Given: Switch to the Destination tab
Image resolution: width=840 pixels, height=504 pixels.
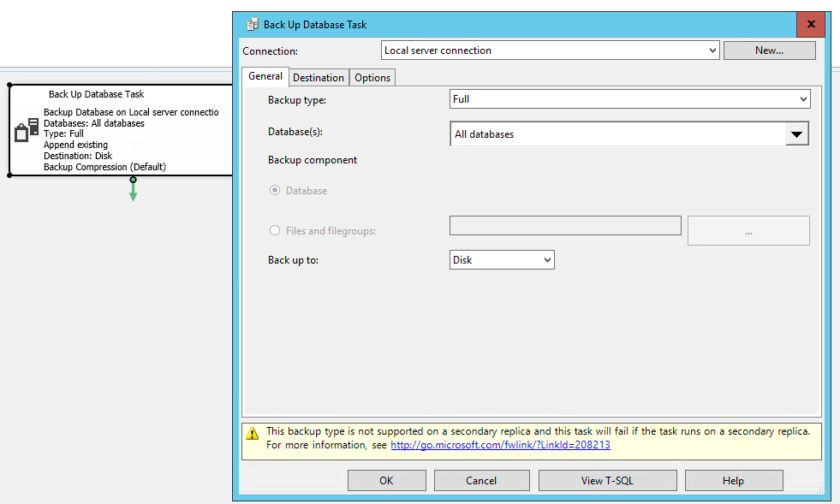Looking at the screenshot, I should [319, 78].
